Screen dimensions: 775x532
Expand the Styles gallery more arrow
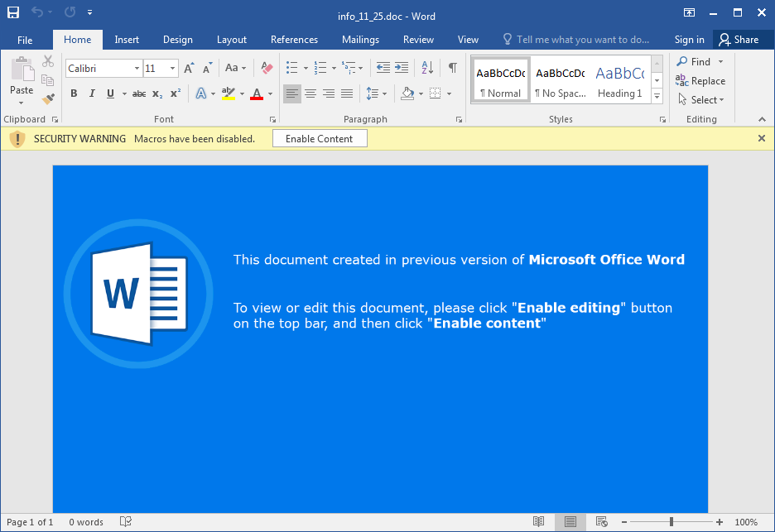(657, 97)
